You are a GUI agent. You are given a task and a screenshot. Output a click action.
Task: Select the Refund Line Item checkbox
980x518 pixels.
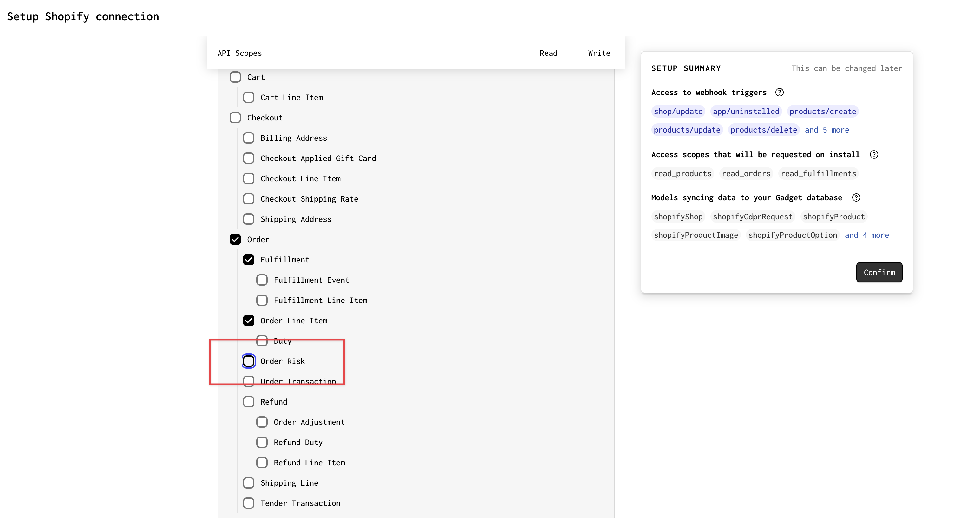[x=262, y=463]
